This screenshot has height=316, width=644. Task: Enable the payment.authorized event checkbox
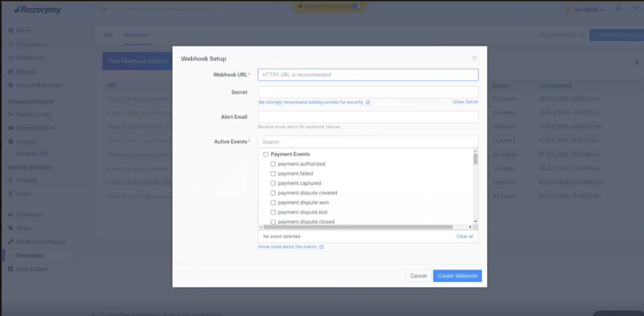[273, 164]
